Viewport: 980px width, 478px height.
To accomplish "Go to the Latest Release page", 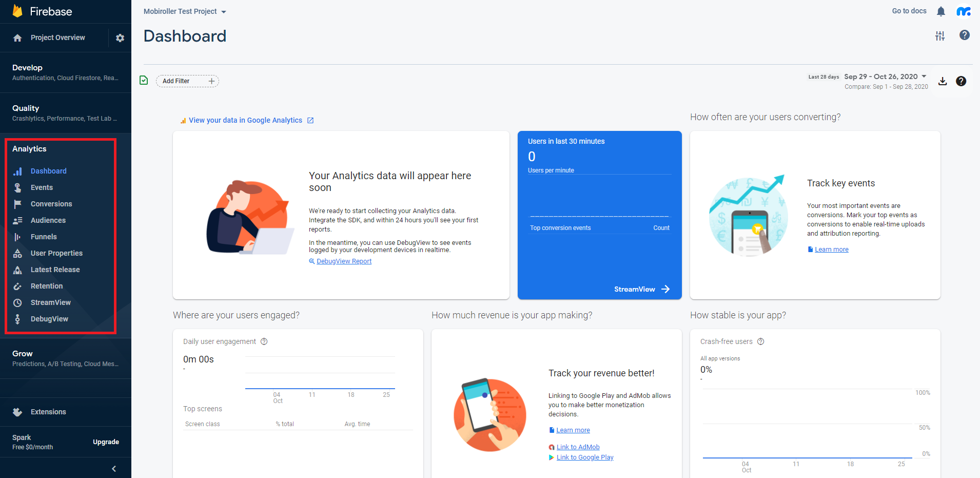I will coord(55,270).
